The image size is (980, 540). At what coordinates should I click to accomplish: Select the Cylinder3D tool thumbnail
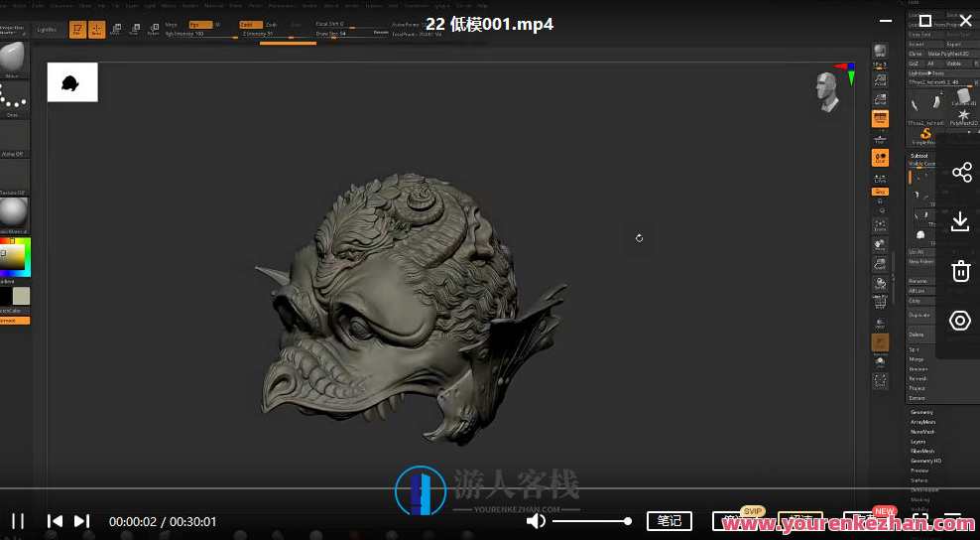pyautogui.click(x=963, y=97)
